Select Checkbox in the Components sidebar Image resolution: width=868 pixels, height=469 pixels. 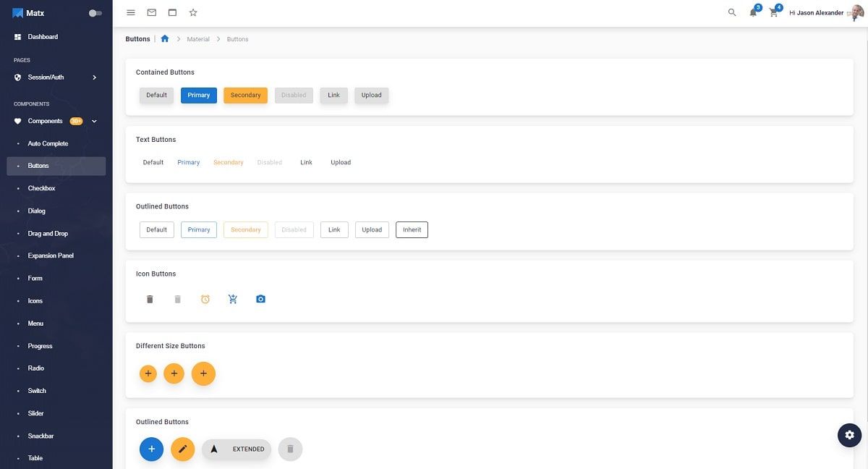click(x=41, y=187)
